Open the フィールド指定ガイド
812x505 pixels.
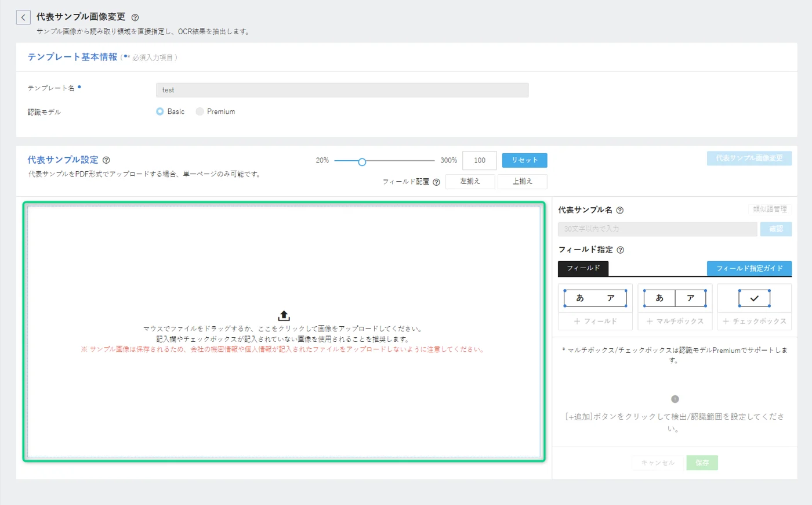pos(749,268)
